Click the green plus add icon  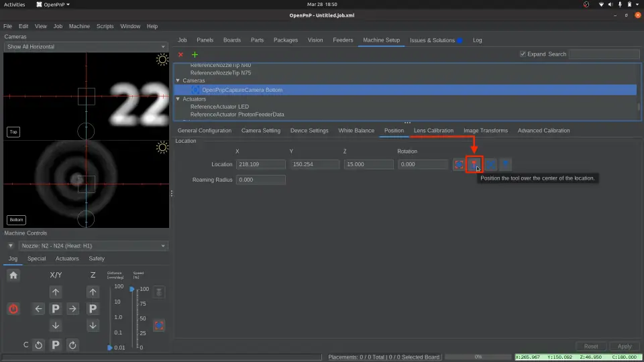click(195, 54)
